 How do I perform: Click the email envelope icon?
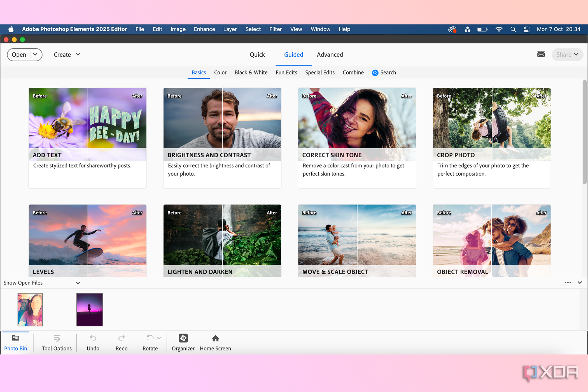541,54
